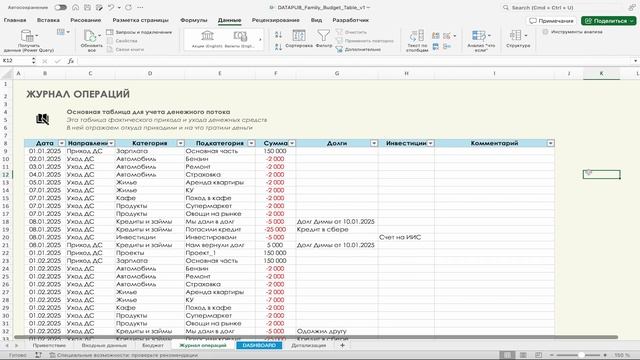
Task: Click the 'Проект_1' cell
Action: tap(220, 253)
